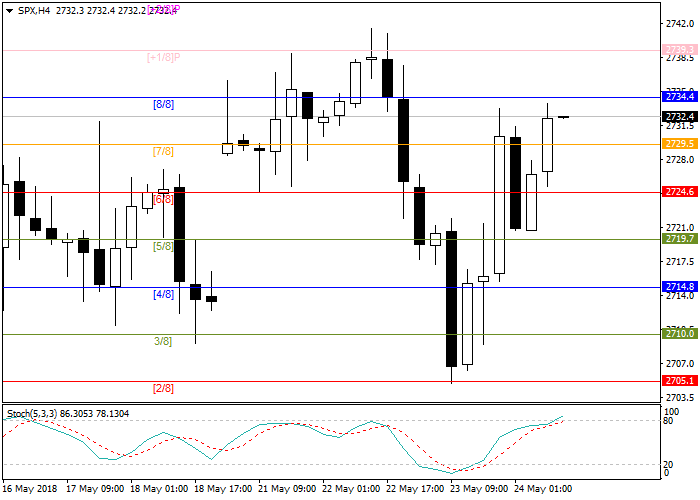Click the green 2710.0 price tag
Screen dimensions: 700x500
680,334
